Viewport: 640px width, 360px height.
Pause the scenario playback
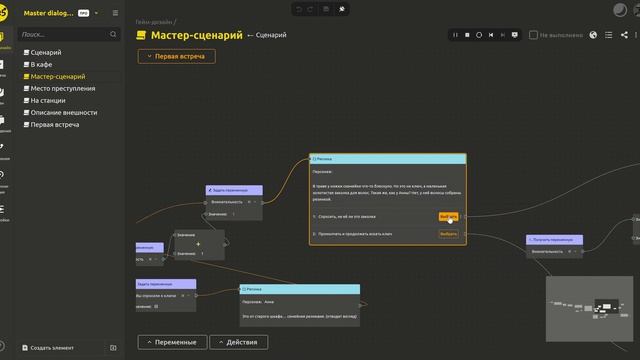pyautogui.click(x=456, y=35)
